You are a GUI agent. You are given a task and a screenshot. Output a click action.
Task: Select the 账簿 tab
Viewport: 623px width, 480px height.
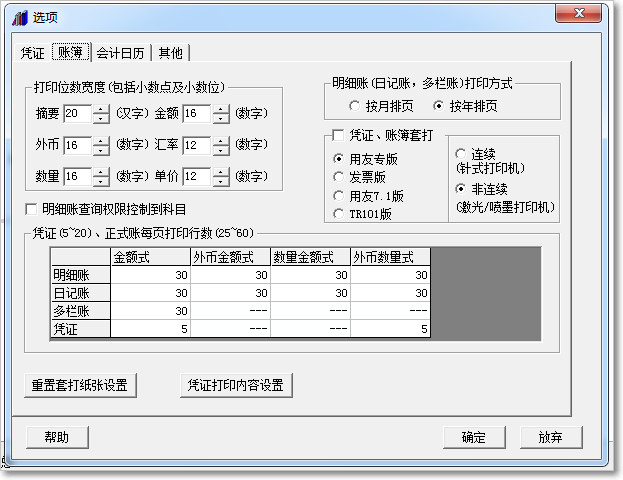[x=71, y=52]
